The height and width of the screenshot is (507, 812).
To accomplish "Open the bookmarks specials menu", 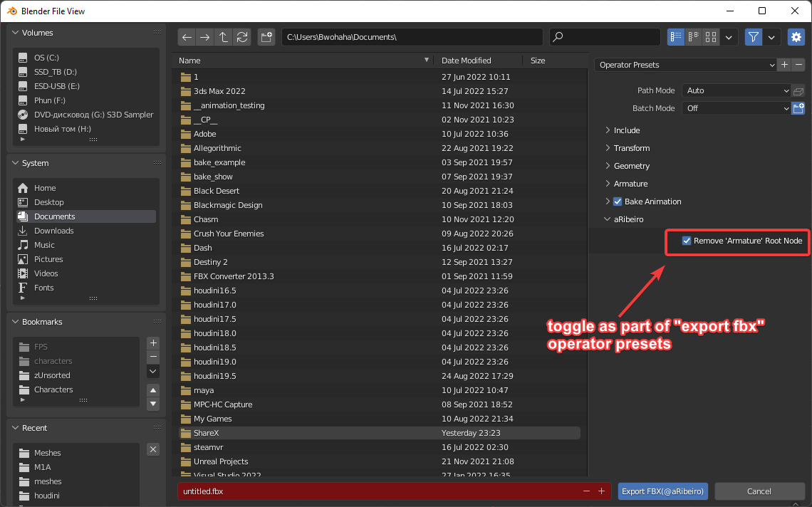I will [x=153, y=371].
